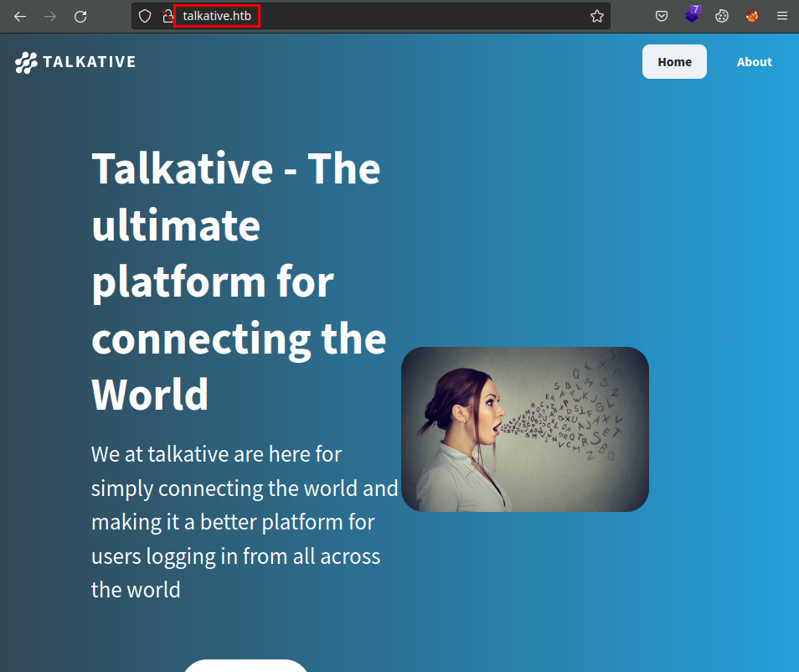
Task: Open the About page
Action: click(754, 62)
